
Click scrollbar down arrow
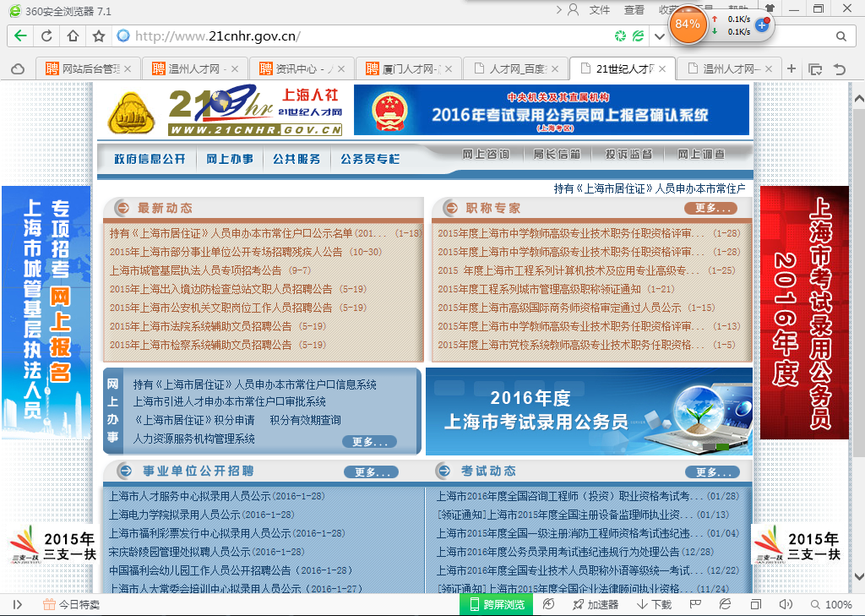click(x=858, y=576)
